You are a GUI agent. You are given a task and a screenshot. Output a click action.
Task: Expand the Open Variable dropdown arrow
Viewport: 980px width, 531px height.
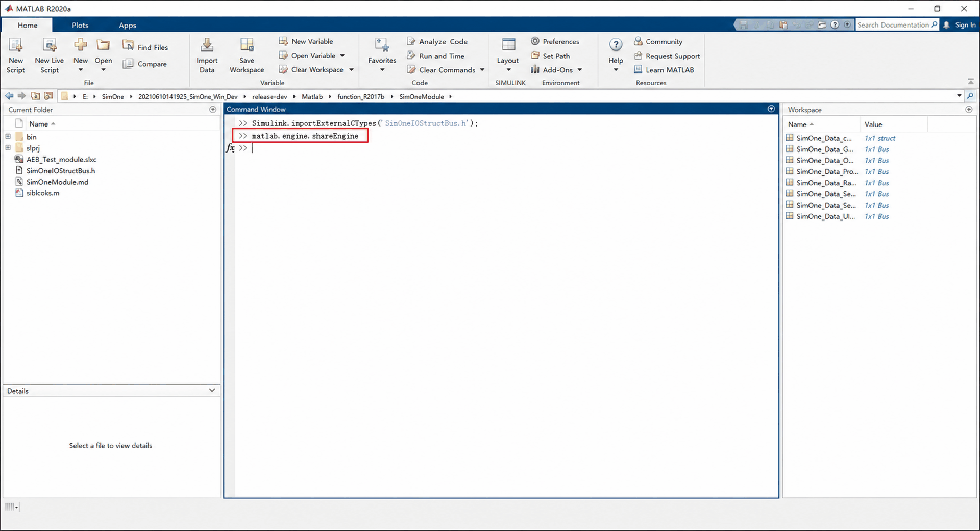tap(342, 56)
